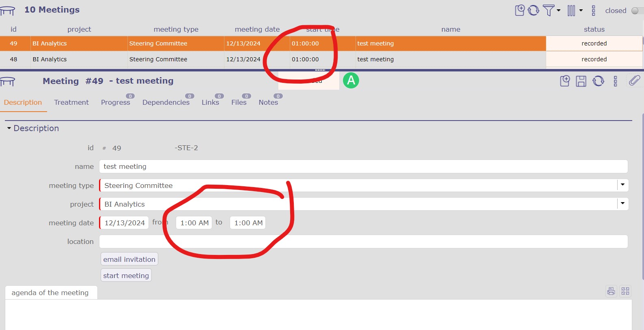Switch to the Dependencies tab
This screenshot has width=644, height=330.
pyautogui.click(x=166, y=102)
